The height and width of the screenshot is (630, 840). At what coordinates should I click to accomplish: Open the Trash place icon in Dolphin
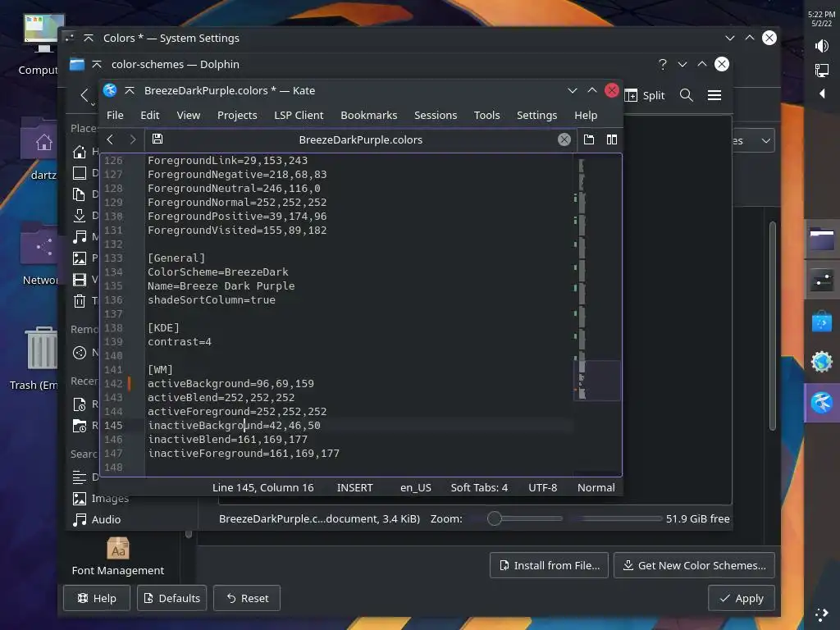[x=80, y=301]
